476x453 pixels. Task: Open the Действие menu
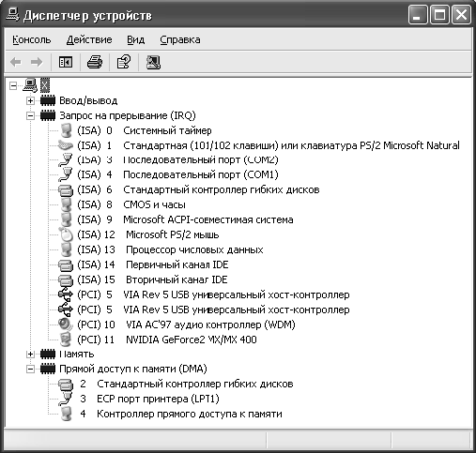pos(89,40)
